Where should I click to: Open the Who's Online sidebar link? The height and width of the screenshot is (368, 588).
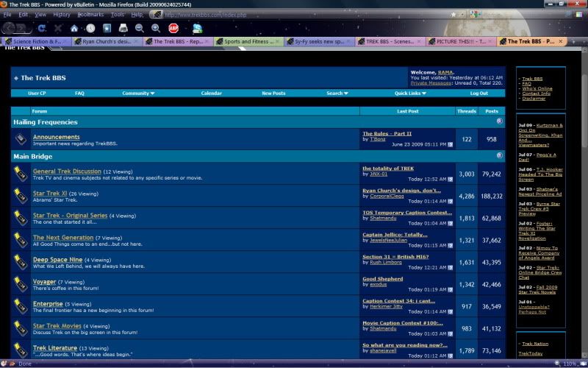(x=537, y=88)
